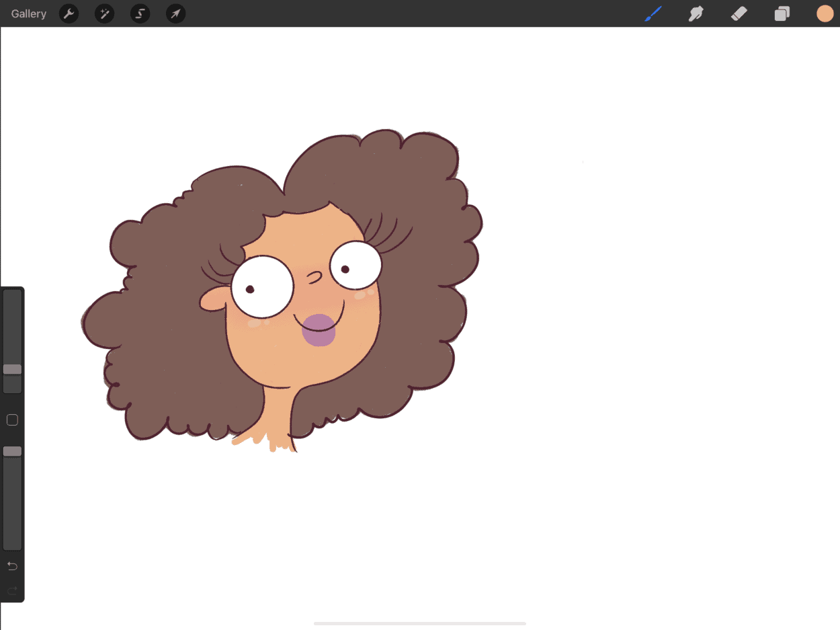
Task: Open the color picker swatch
Action: tap(825, 13)
